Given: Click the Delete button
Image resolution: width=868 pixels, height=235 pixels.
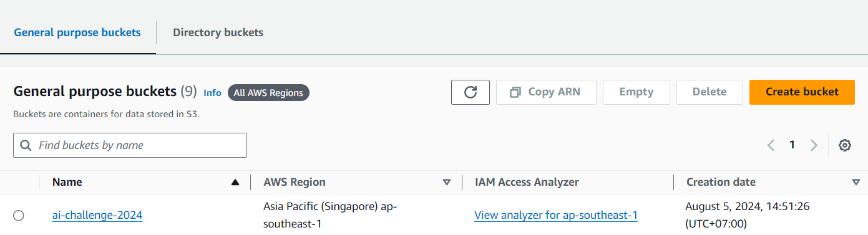Looking at the screenshot, I should point(710,92).
